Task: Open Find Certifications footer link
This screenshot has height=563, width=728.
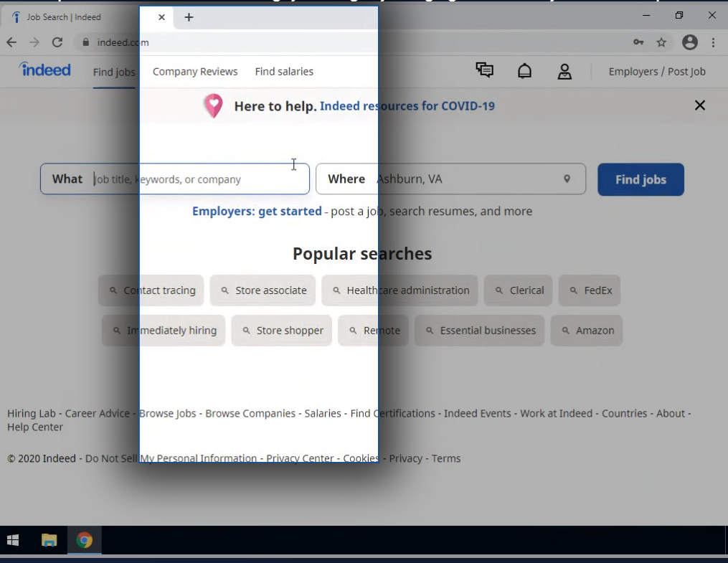Action: click(393, 414)
